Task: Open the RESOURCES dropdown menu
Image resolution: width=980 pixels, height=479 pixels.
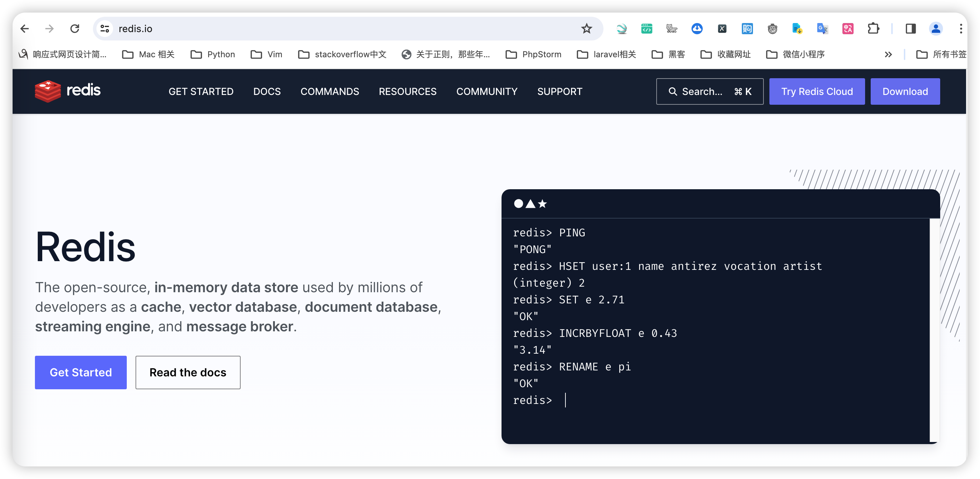Action: [408, 91]
